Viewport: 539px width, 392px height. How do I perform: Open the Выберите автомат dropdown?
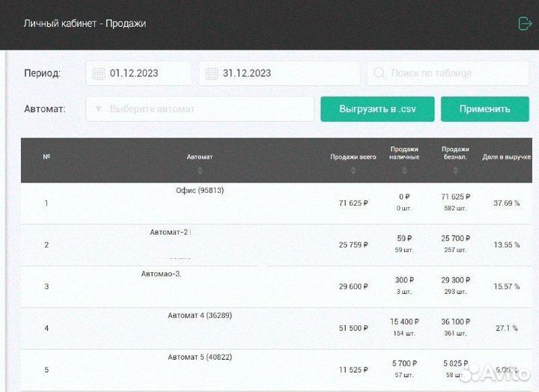point(200,109)
